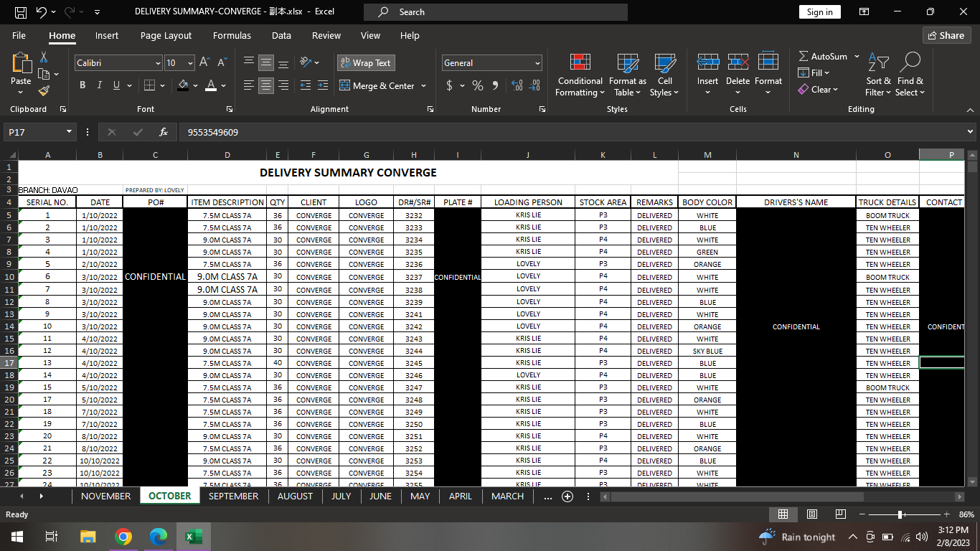980x551 pixels.
Task: Click the Percent Style icon
Action: pos(477,85)
